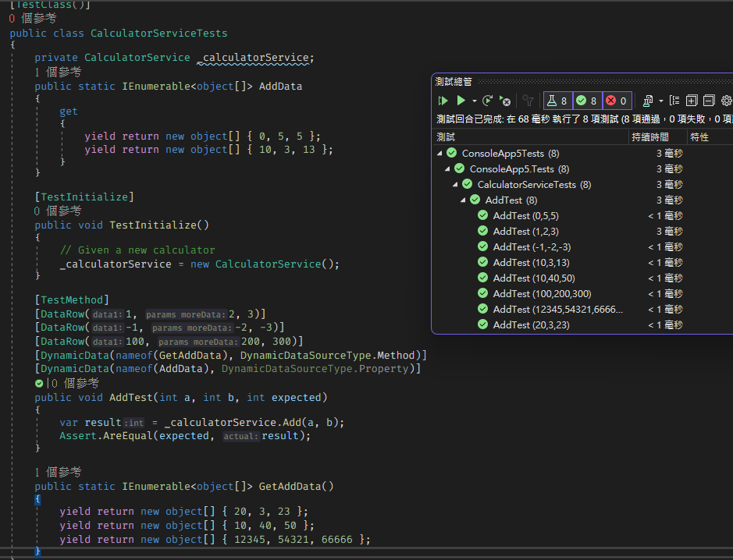Click the Run All Tests icon
The width and height of the screenshot is (733, 560).
(x=443, y=101)
